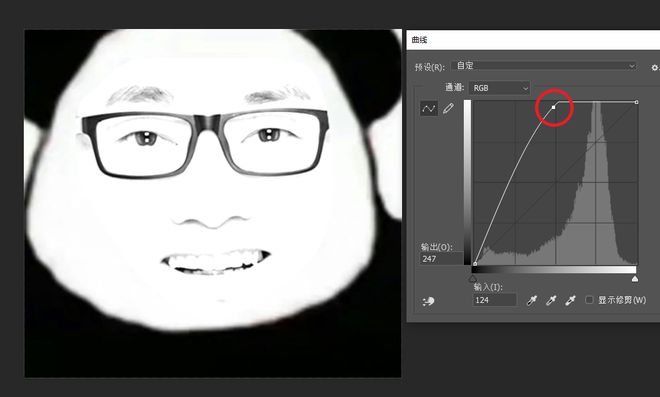
Task: Select the curve point editing tool
Action: (x=429, y=109)
